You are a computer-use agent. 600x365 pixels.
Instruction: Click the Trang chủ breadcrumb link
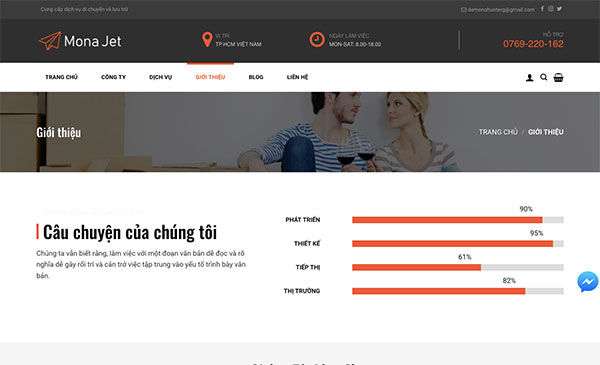[x=498, y=132]
